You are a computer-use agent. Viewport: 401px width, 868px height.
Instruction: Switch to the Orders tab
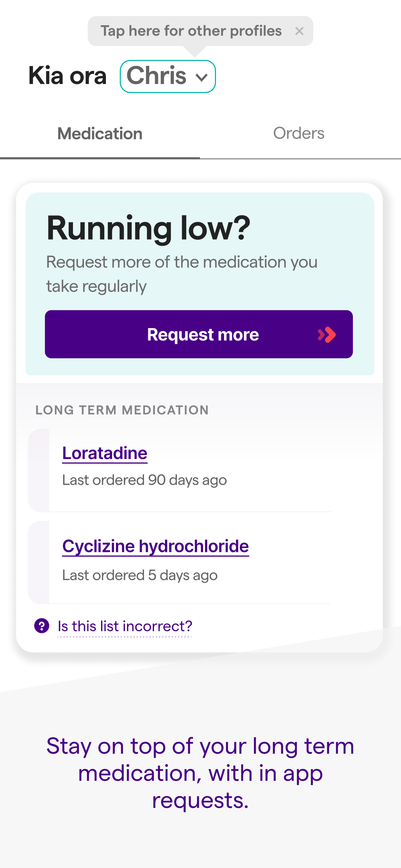(299, 133)
